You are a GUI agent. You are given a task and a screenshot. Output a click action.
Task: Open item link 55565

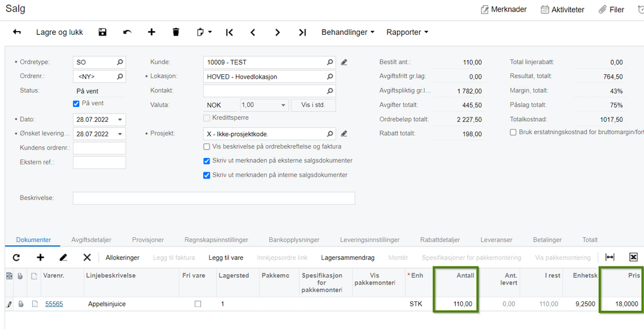(54, 304)
